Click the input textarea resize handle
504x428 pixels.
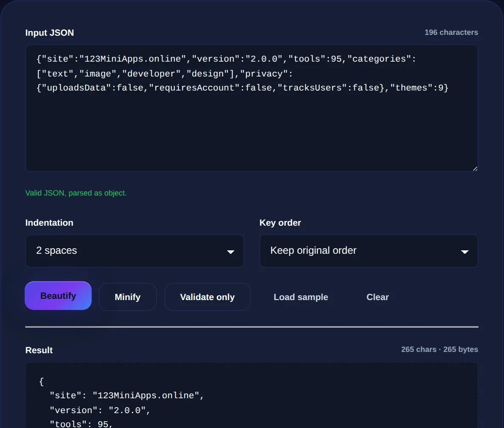pos(475,168)
